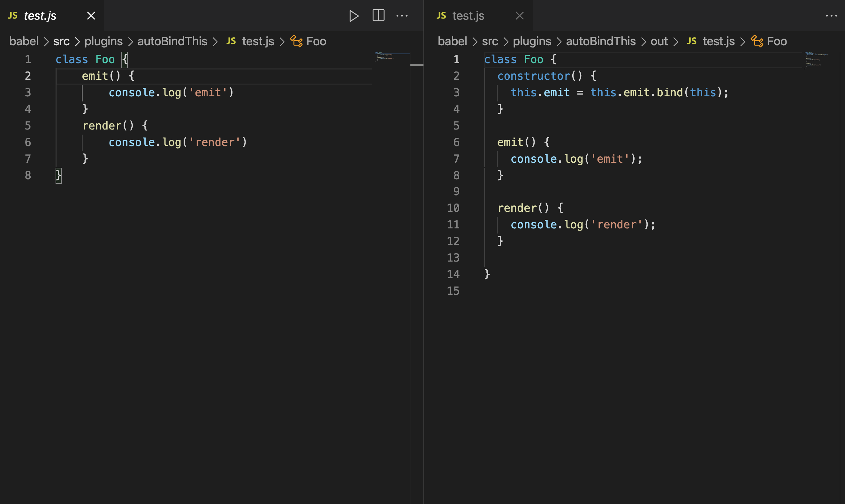
Task: Open right editor More Actions ellipsis
Action: click(831, 16)
